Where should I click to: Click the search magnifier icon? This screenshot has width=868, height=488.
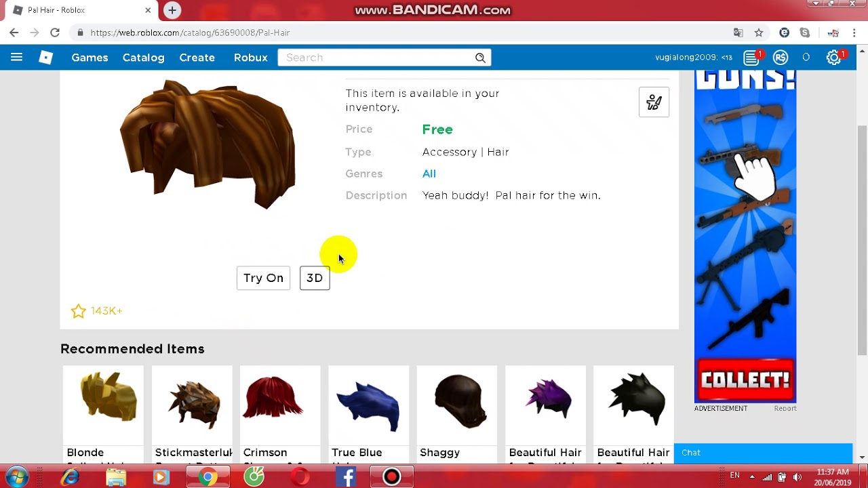pos(480,58)
